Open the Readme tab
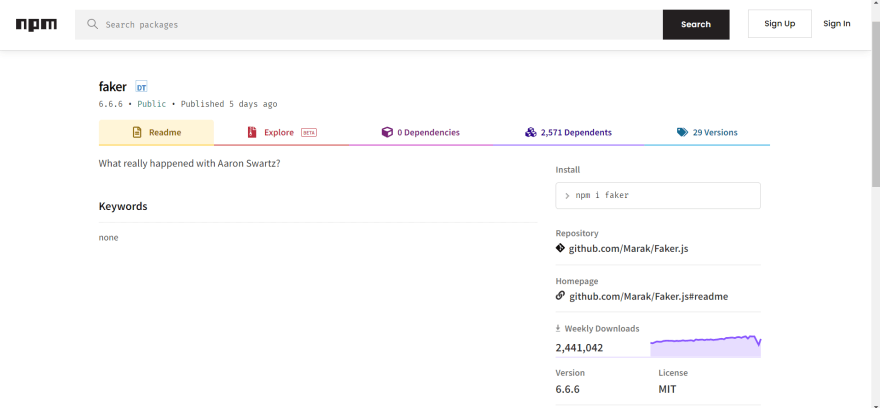This screenshot has height=408, width=880. pyautogui.click(x=156, y=132)
